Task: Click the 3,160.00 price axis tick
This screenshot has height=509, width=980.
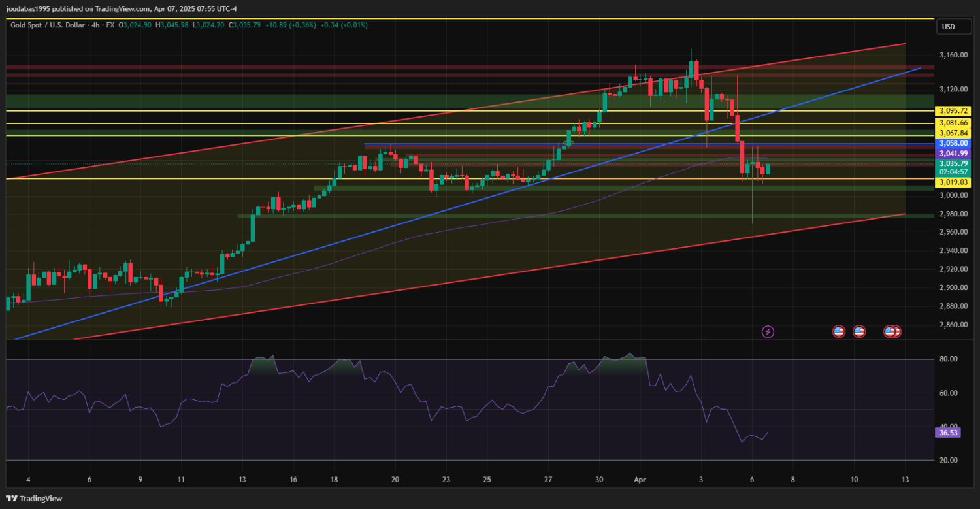Action: coord(953,56)
